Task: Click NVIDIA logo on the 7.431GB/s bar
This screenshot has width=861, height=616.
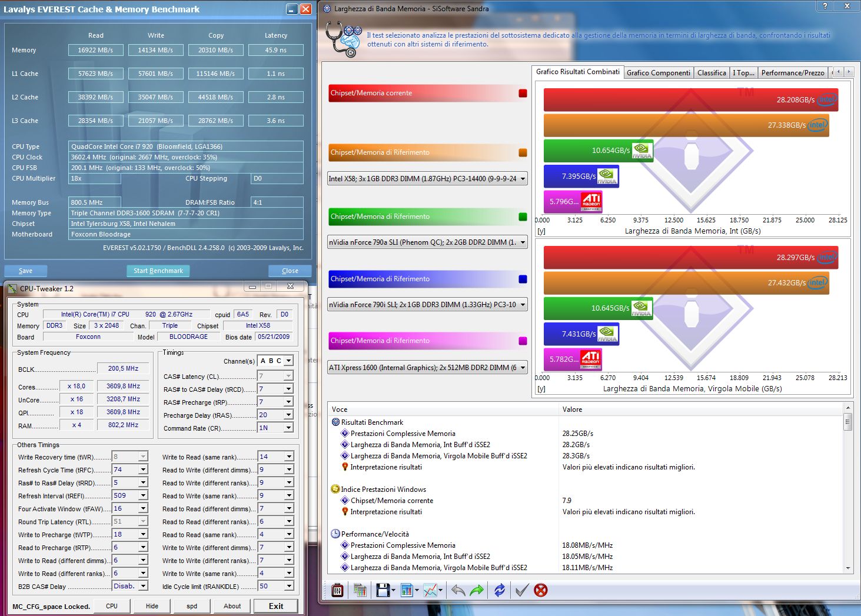Action: pyautogui.click(x=607, y=334)
